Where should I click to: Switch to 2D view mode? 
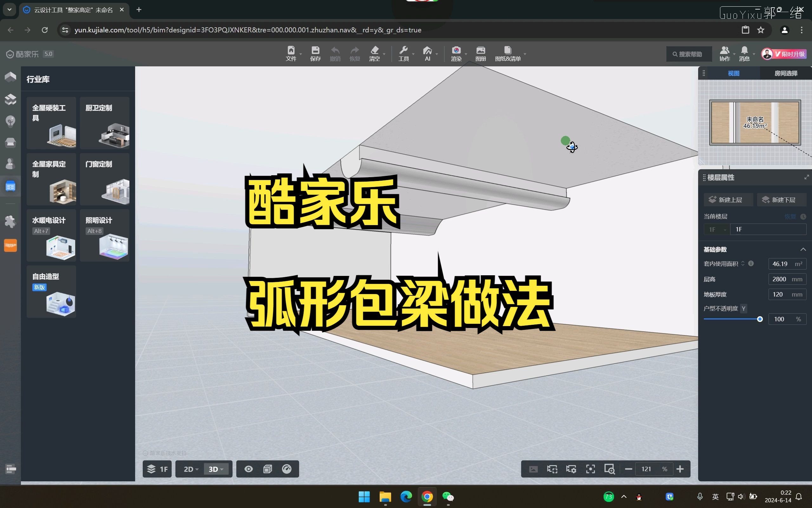click(191, 469)
